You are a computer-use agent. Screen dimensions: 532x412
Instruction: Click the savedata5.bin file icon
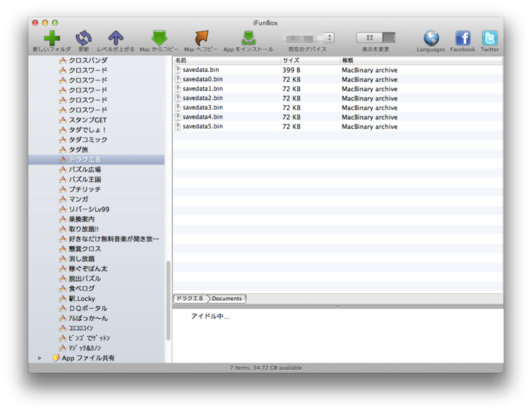tap(178, 126)
